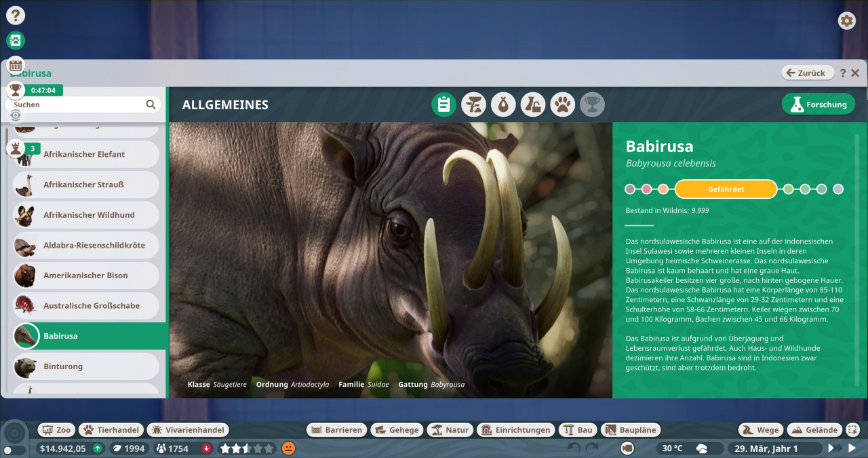Click the Zurück back button
This screenshot has width=868, height=458.
click(807, 73)
